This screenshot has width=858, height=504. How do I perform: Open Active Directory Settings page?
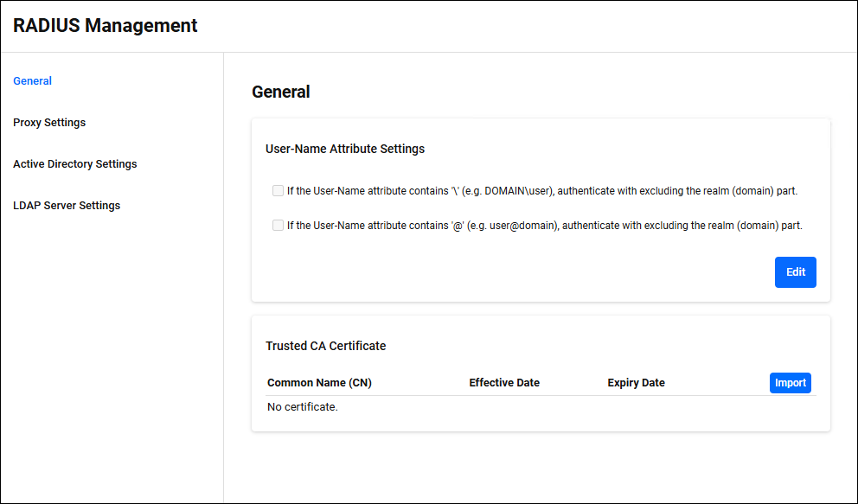75,164
